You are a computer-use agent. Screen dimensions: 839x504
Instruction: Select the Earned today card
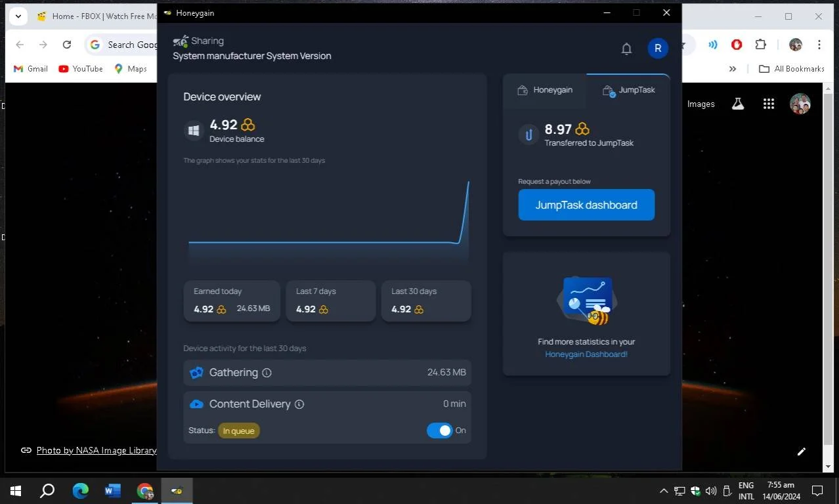click(232, 301)
